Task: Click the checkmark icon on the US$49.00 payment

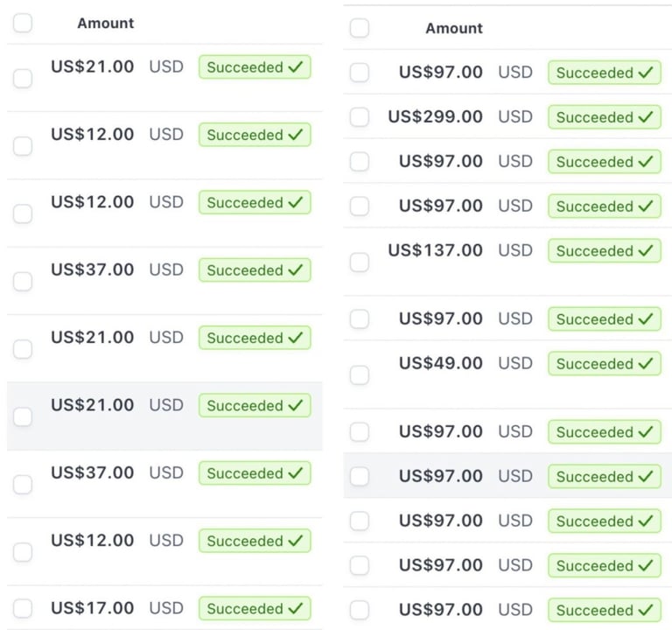Action: point(646,364)
